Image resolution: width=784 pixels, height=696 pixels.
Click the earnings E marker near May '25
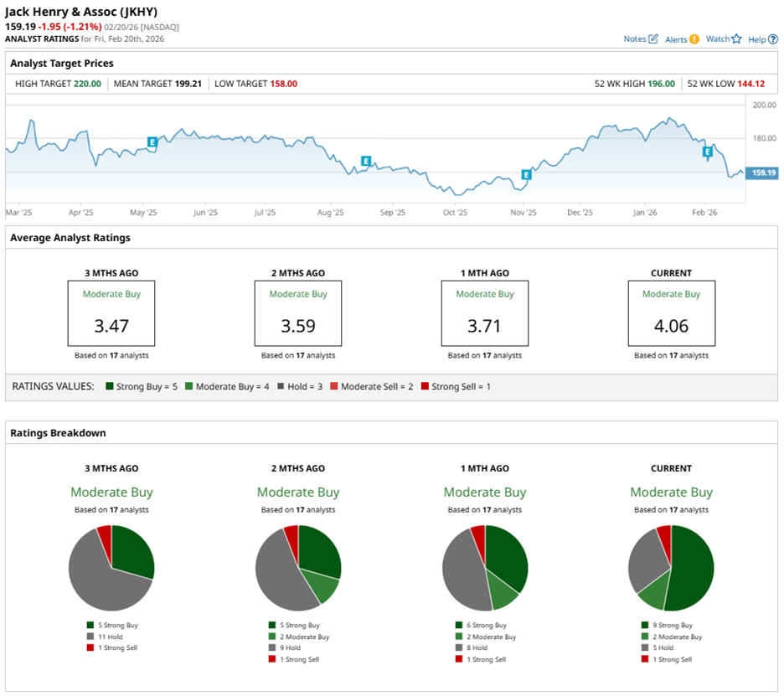pyautogui.click(x=152, y=142)
